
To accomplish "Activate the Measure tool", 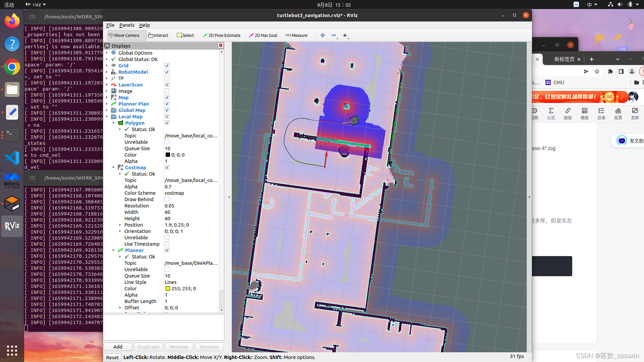I will pos(297,35).
